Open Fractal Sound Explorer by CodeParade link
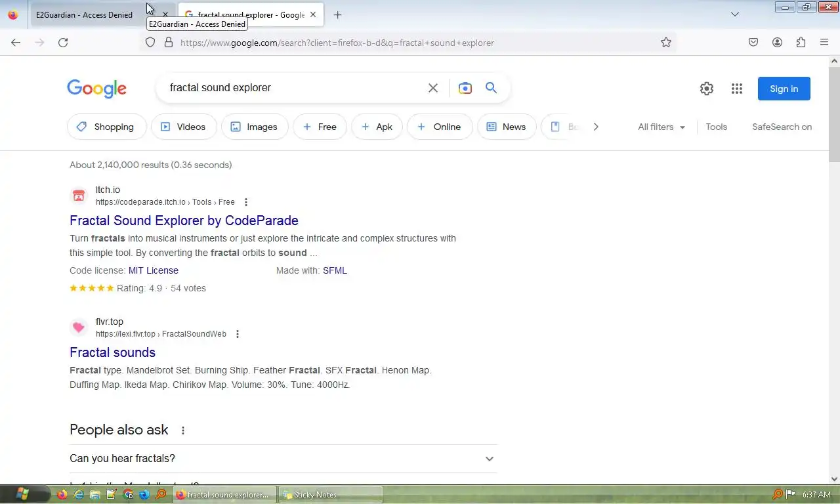Screen dimensions: 840x504 [x=184, y=220]
